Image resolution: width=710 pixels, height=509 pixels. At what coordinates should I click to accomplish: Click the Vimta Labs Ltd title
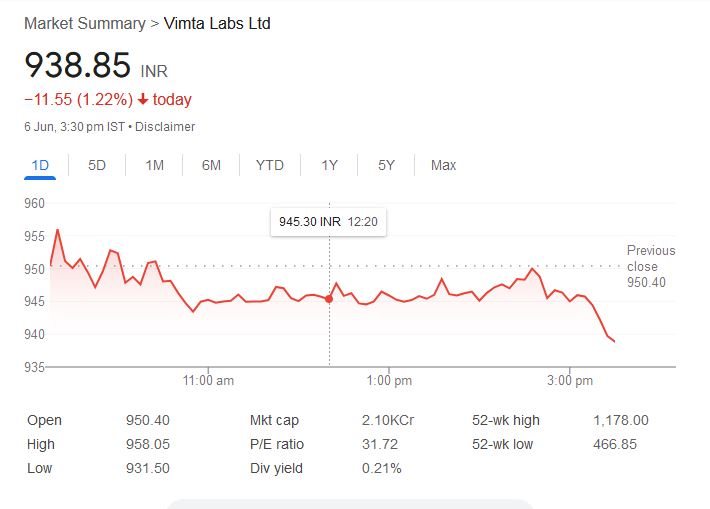pyautogui.click(x=217, y=23)
